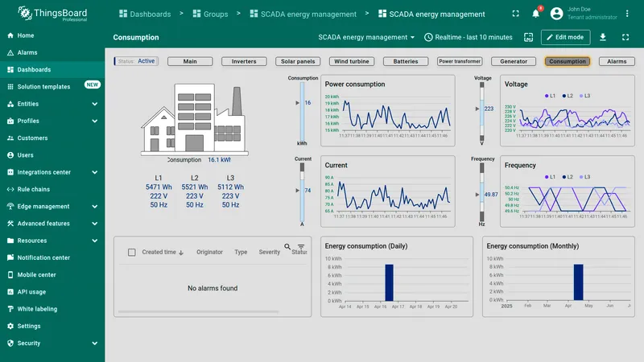
Task: Expand the Resources sidebar menu
Action: [94, 241]
